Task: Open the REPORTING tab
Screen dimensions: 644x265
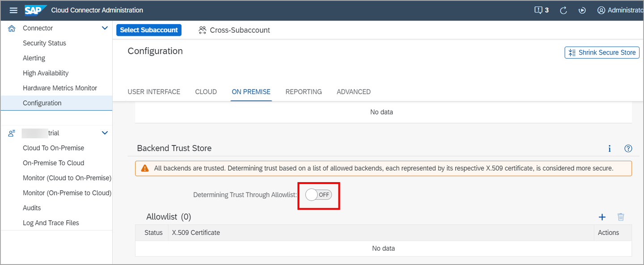Action: pyautogui.click(x=304, y=92)
